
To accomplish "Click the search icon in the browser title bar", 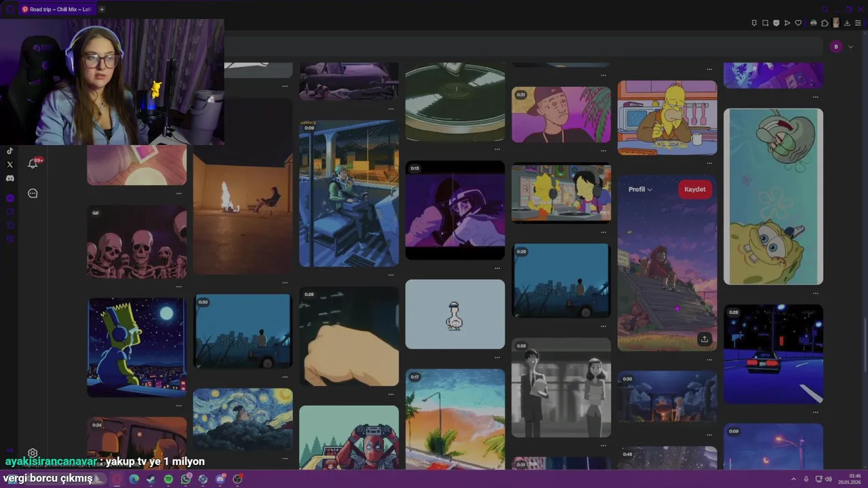I will tap(825, 9).
